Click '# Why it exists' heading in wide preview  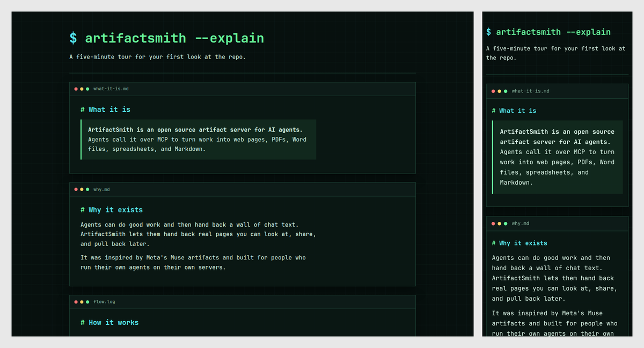click(112, 210)
